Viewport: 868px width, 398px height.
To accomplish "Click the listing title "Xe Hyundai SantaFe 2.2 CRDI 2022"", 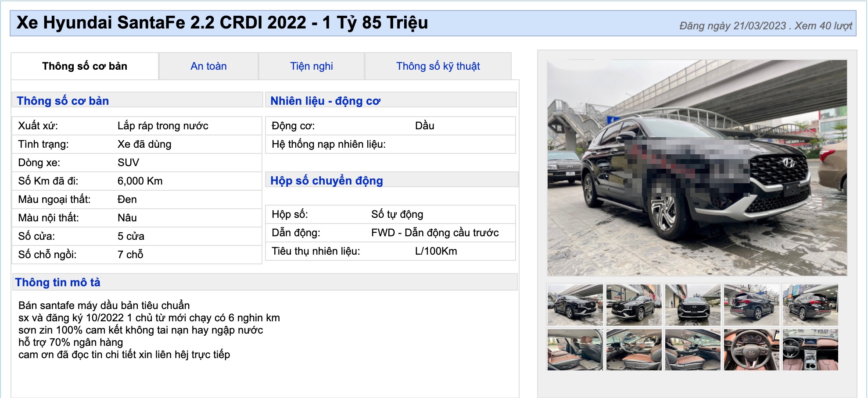I will coord(222,25).
